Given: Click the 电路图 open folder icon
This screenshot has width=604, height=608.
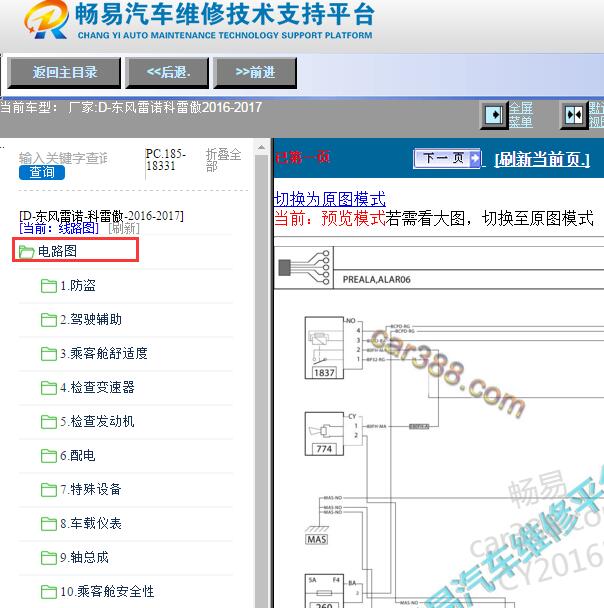Looking at the screenshot, I should tap(26, 252).
